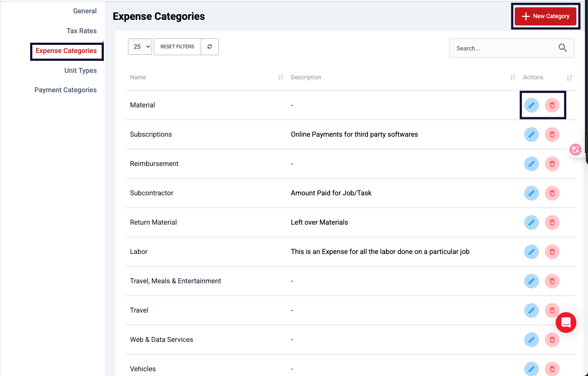Screen dimensions: 588x376
Task: Click the translate extension icon
Action: (576, 150)
